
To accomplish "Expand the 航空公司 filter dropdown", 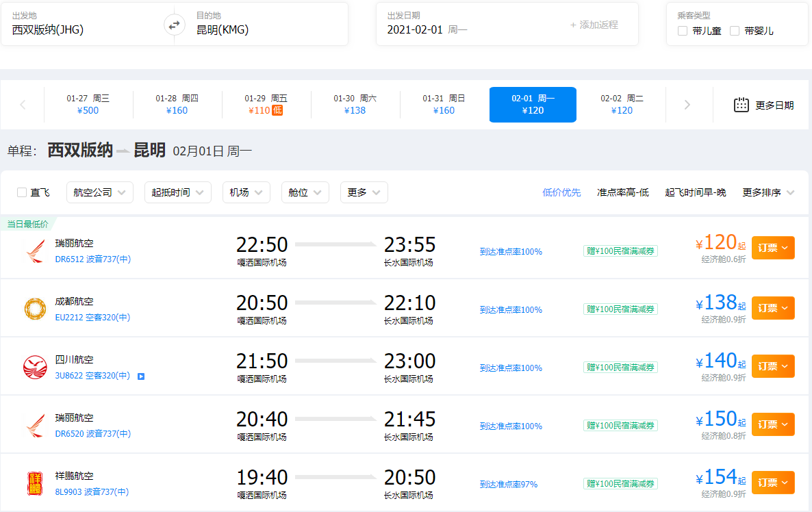I will click(99, 192).
